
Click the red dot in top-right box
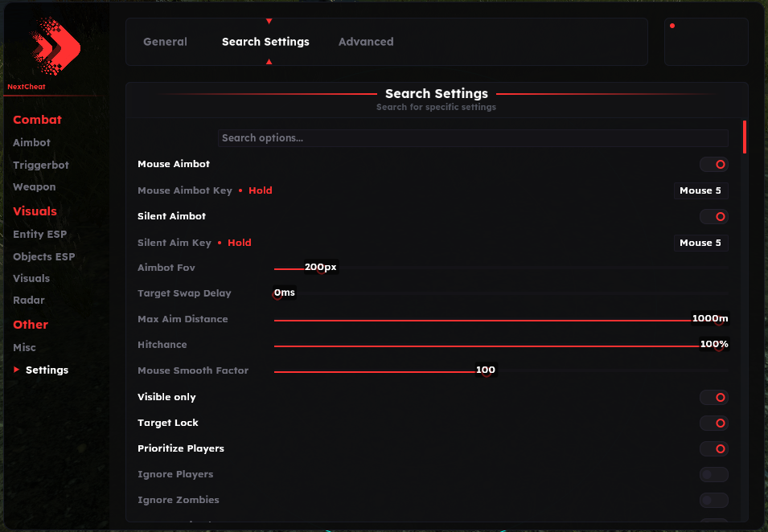click(672, 26)
